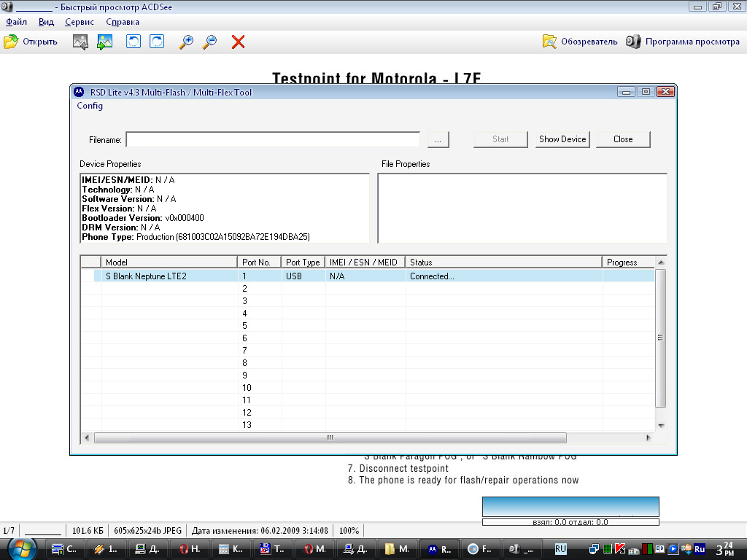Image resolution: width=747 pixels, height=560 pixels.
Task: Click the taskbar clock
Action: pyautogui.click(x=725, y=549)
